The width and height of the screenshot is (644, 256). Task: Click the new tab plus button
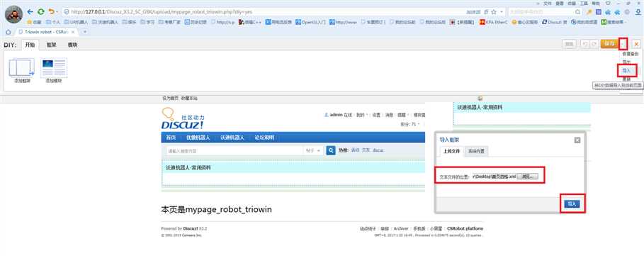pyautogui.click(x=85, y=32)
